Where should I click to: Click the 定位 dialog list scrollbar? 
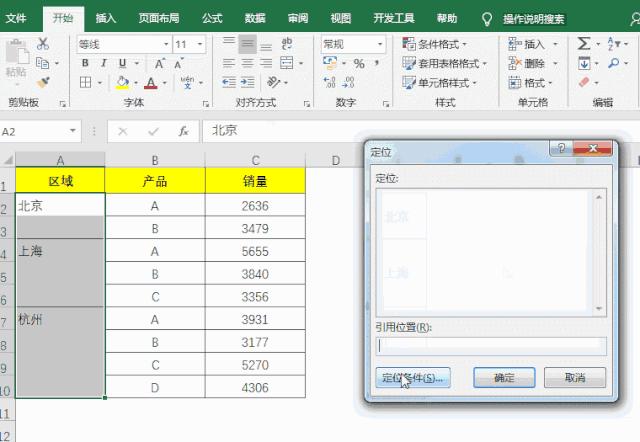(599, 253)
